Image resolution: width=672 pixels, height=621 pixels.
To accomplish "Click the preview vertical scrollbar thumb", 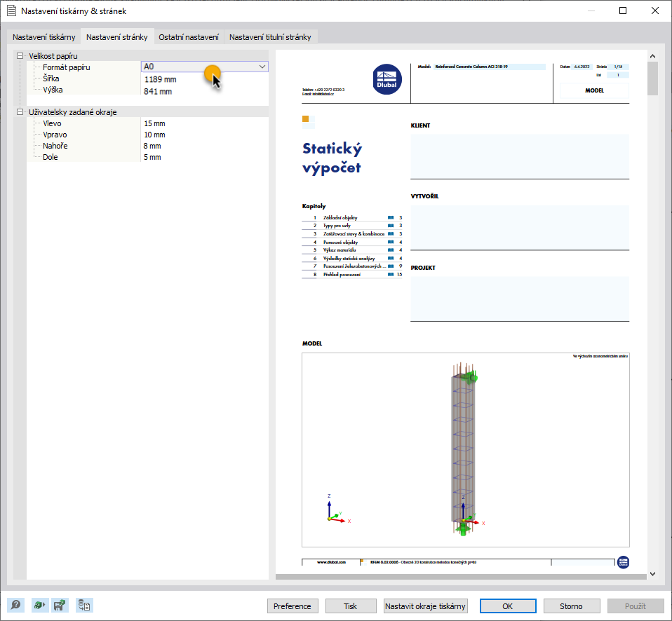I will coord(653,79).
